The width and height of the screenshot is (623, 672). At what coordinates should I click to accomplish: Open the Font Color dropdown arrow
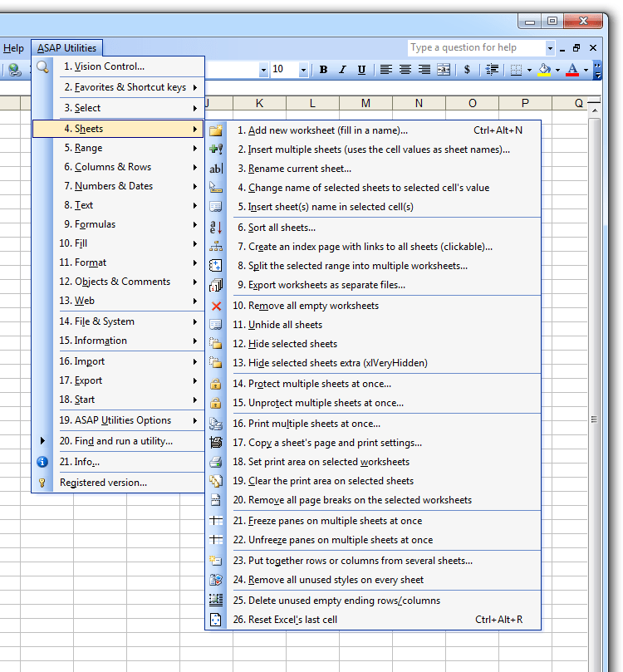pyautogui.click(x=586, y=70)
